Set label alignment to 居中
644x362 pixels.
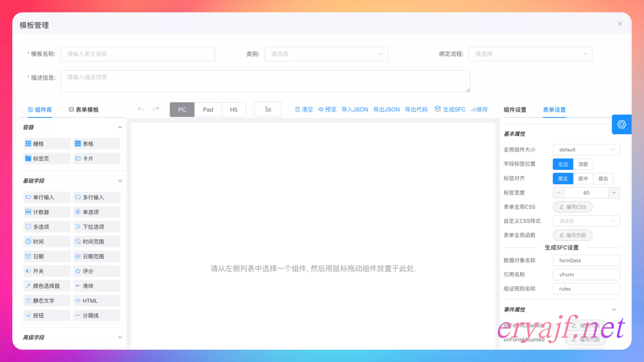[583, 179]
